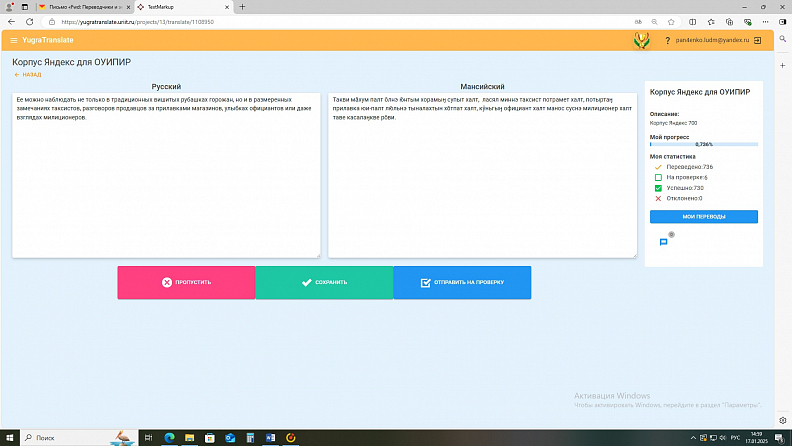Viewport: 792px width, 446px height.
Task: Click the browser essentials heart icon
Action: [748, 22]
